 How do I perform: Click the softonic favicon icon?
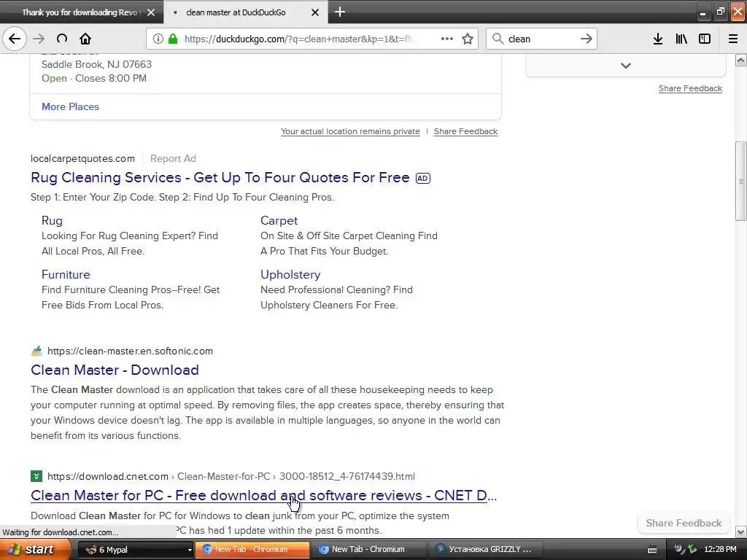tap(36, 351)
